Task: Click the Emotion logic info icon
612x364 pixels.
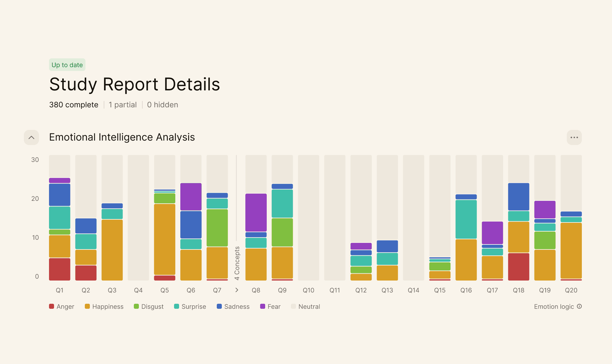Action: click(579, 306)
